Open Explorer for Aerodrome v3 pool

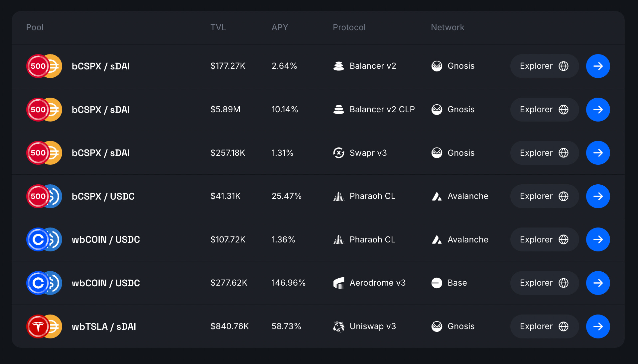[x=544, y=283]
